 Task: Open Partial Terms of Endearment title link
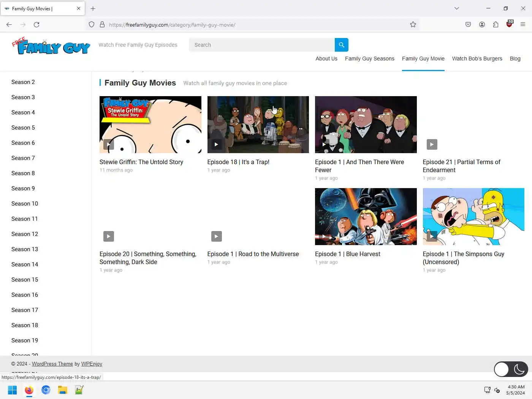click(x=461, y=166)
